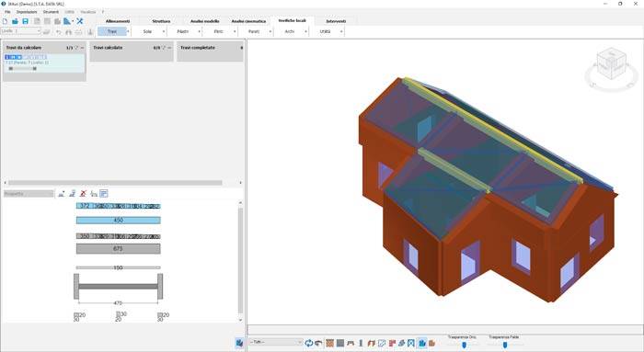The height and width of the screenshot is (352, 644).
Task: Click the Solai button
Action: tap(147, 31)
